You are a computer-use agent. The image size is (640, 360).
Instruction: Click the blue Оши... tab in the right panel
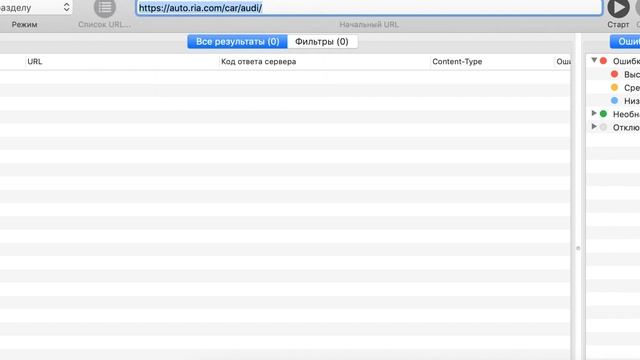pyautogui.click(x=625, y=42)
